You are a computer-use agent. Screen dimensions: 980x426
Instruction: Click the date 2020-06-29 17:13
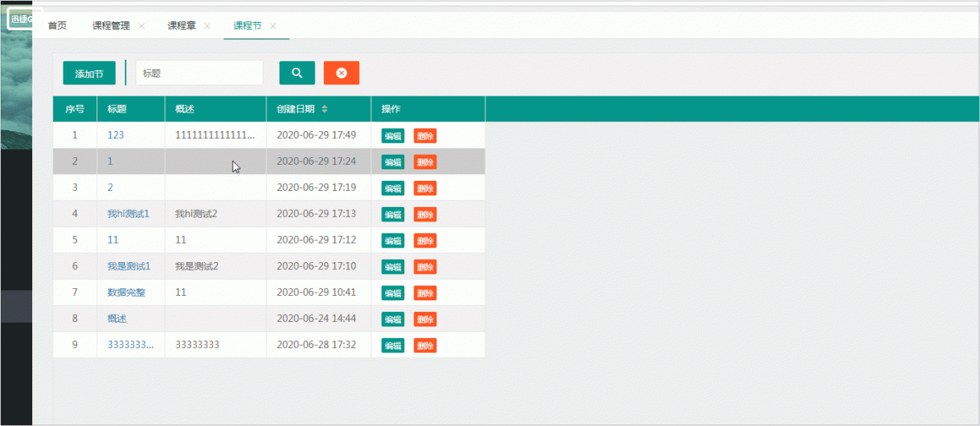click(316, 214)
